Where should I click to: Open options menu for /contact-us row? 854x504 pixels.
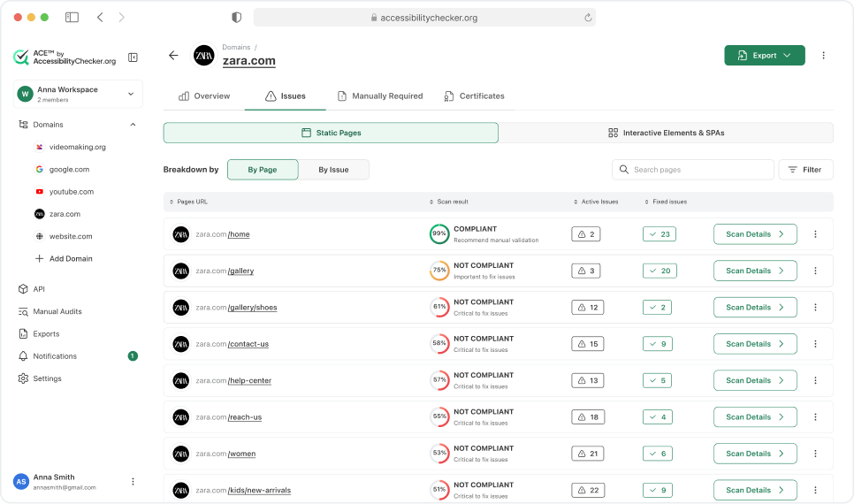[815, 344]
